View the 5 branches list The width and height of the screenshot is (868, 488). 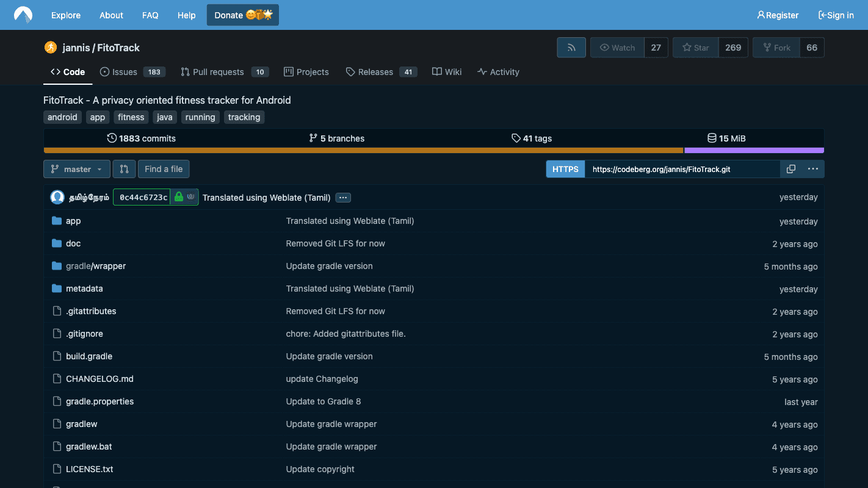click(337, 138)
